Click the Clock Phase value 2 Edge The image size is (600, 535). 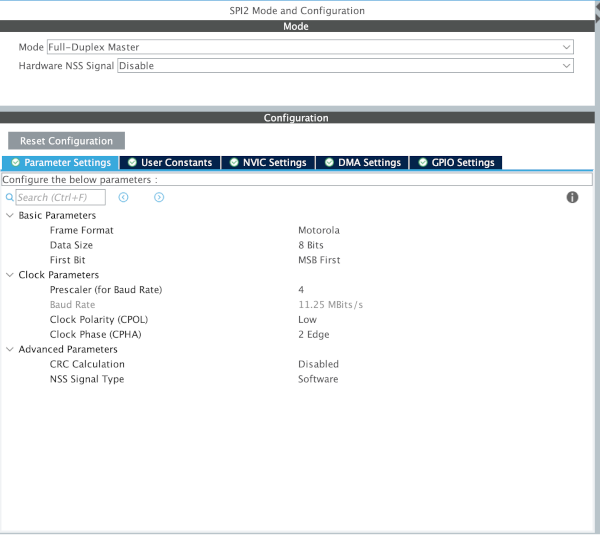[313, 335]
